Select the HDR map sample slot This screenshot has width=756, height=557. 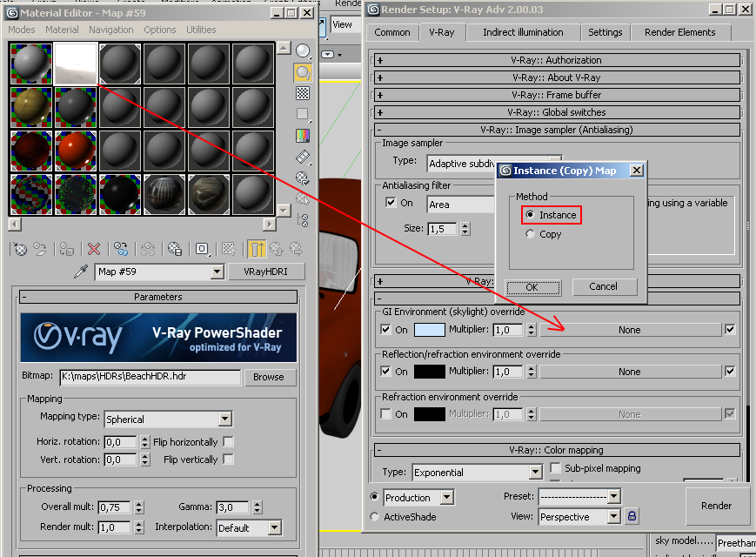(x=76, y=64)
